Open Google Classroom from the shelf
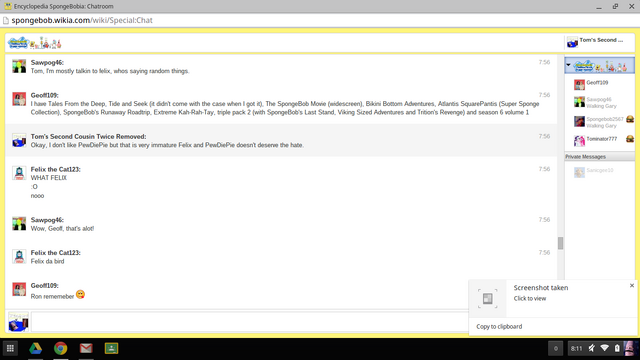The width and height of the screenshot is (640, 360). pyautogui.click(x=111, y=348)
